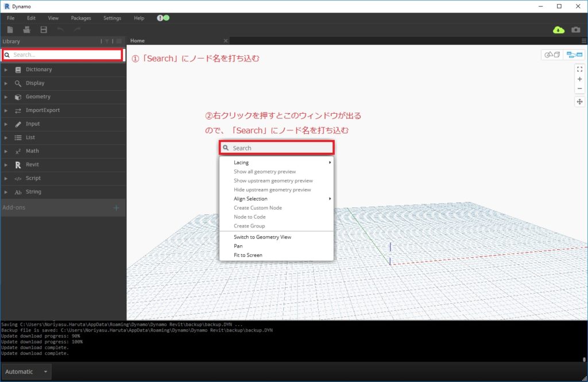
Task: Expand the List library category arrow
Action: tap(6, 138)
